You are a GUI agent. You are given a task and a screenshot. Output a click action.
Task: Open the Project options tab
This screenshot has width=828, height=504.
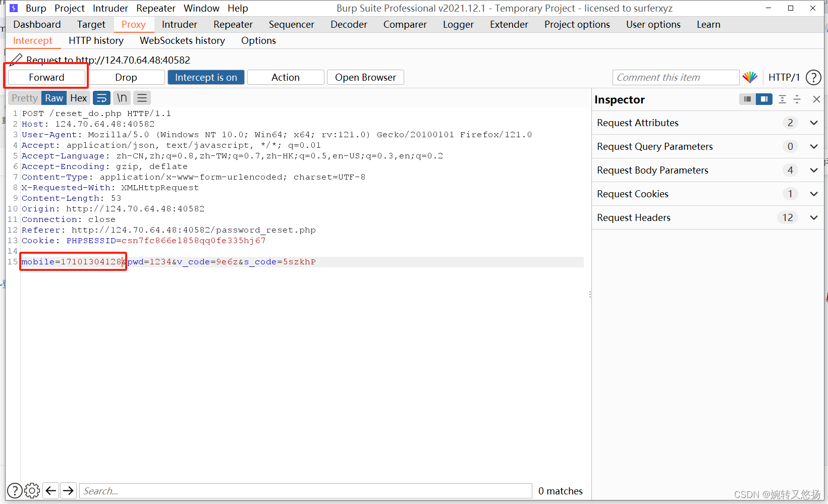tap(577, 24)
